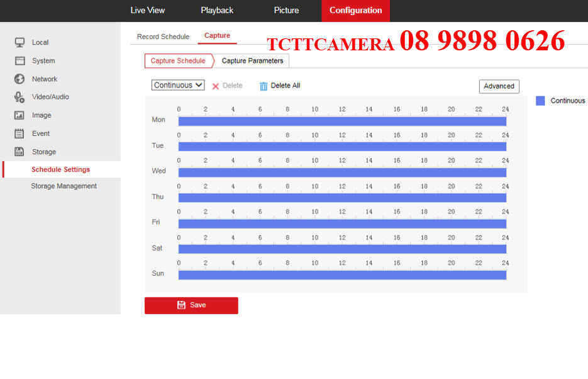Viewport: 588px width, 379px height.
Task: Click the Storage disk icon
Action: coord(19,152)
